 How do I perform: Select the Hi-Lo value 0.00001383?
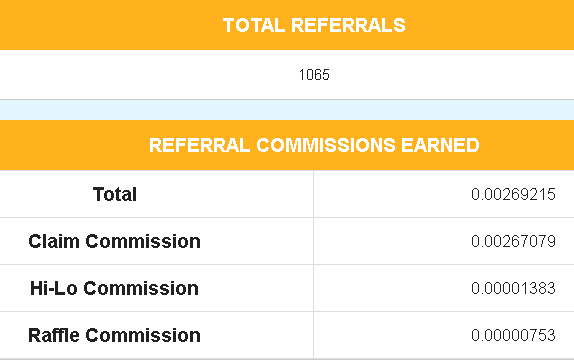click(x=513, y=288)
